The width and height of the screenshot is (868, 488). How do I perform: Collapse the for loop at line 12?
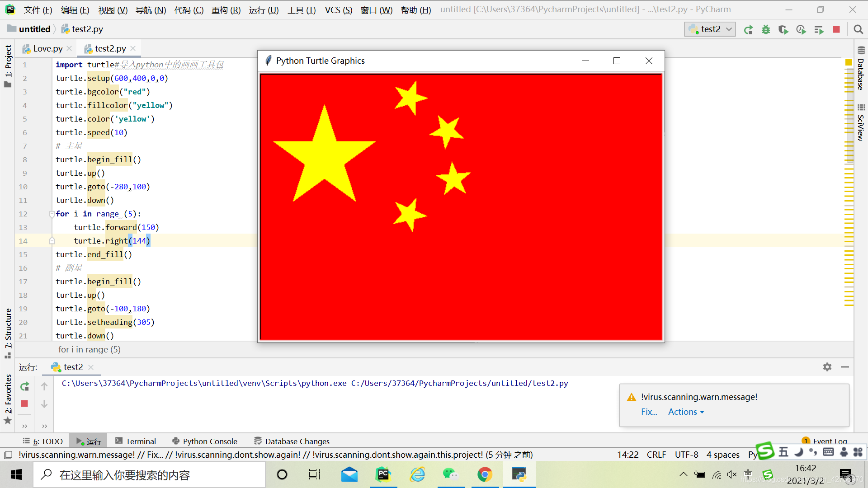click(52, 214)
